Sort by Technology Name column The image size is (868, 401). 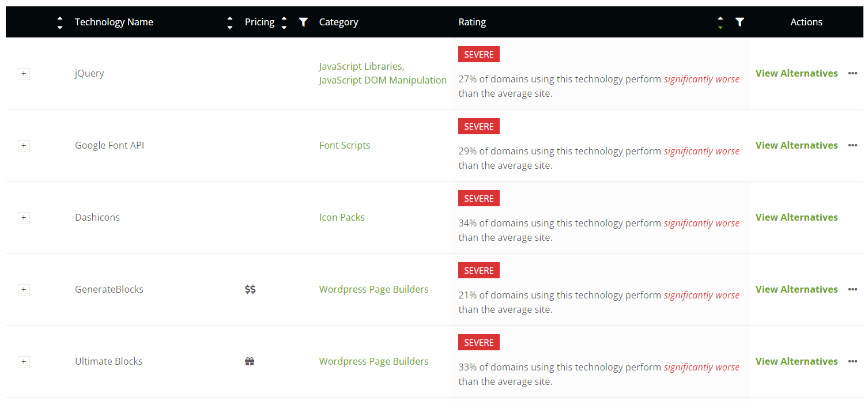(x=230, y=22)
